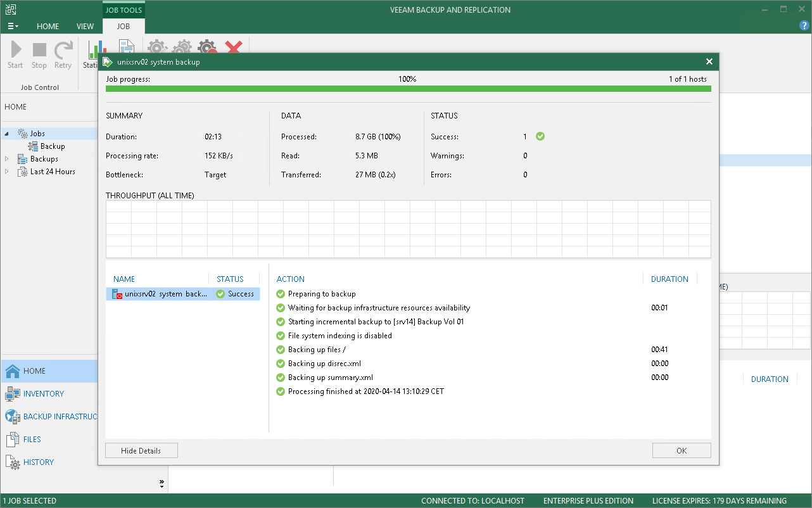
Task: Select the JOB ribbon tab
Action: [x=124, y=27]
